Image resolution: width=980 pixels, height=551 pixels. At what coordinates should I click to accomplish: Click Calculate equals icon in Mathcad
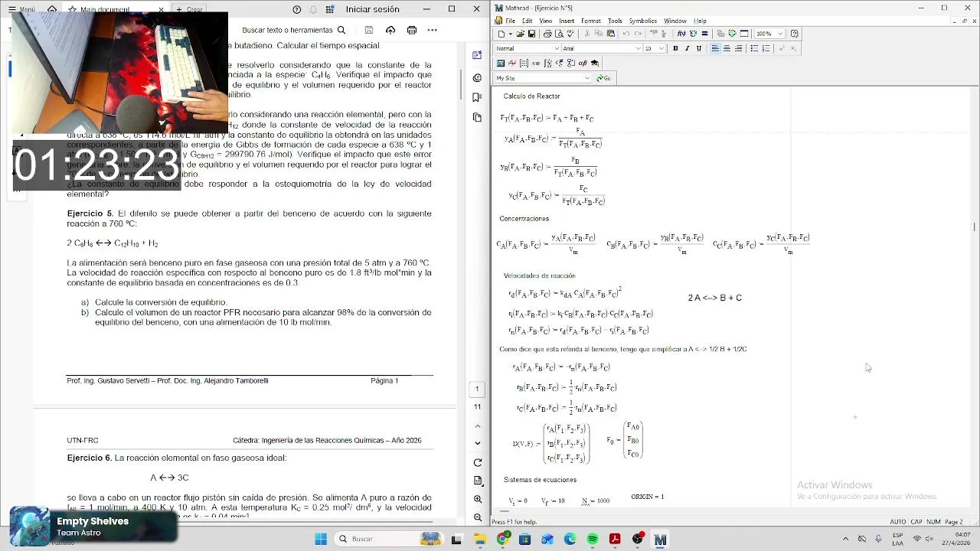tap(704, 34)
